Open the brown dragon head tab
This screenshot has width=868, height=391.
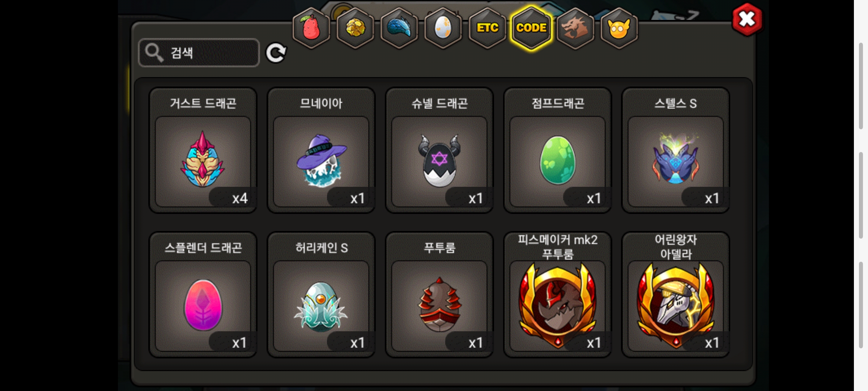(575, 28)
